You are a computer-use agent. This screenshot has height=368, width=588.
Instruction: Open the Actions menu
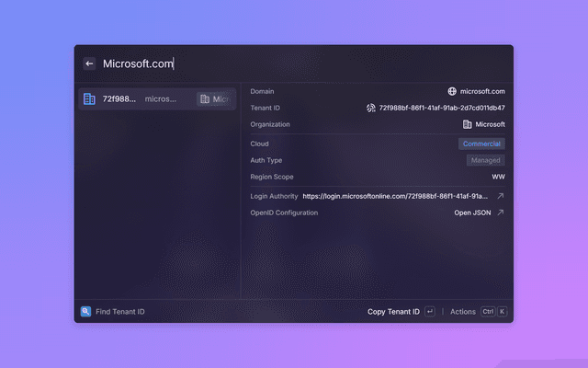(463, 312)
